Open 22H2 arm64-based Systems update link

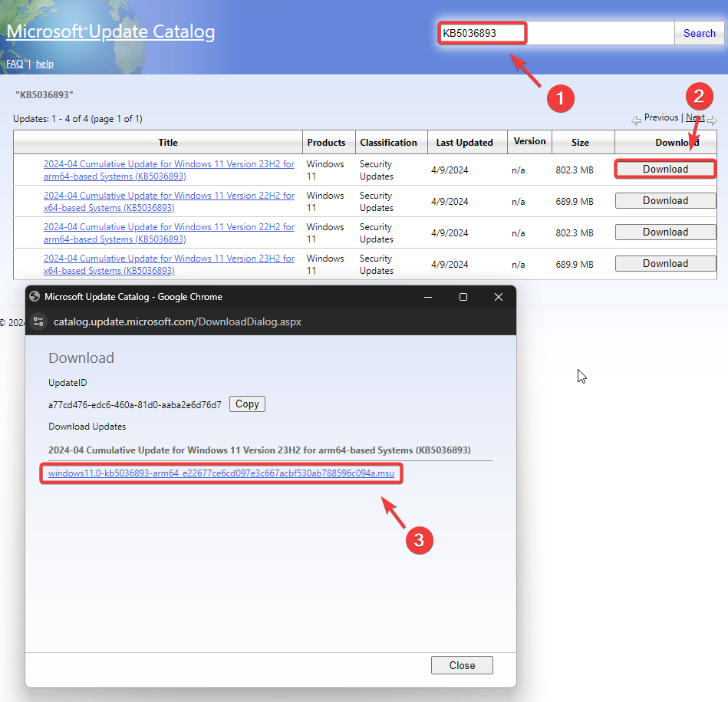169,233
